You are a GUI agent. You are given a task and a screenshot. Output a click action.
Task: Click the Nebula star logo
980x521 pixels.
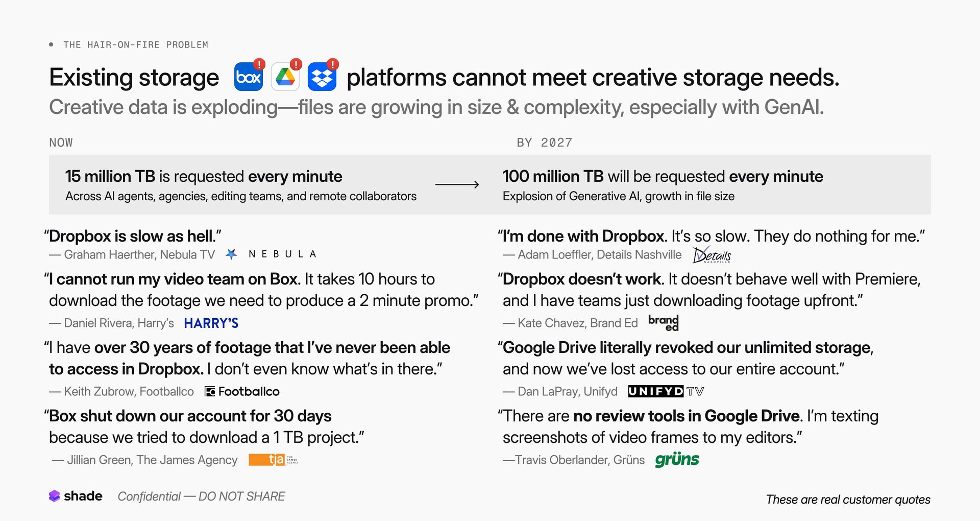tap(231, 254)
